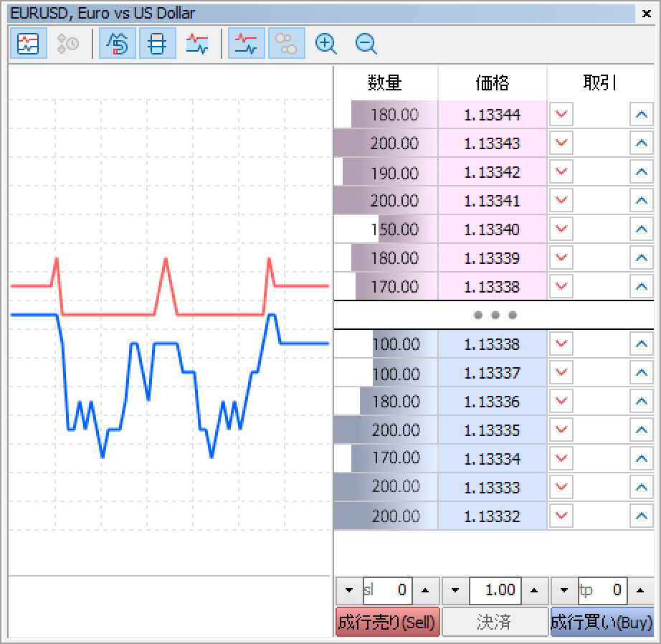Click red sell arrow at price 1.13339

coord(561,257)
